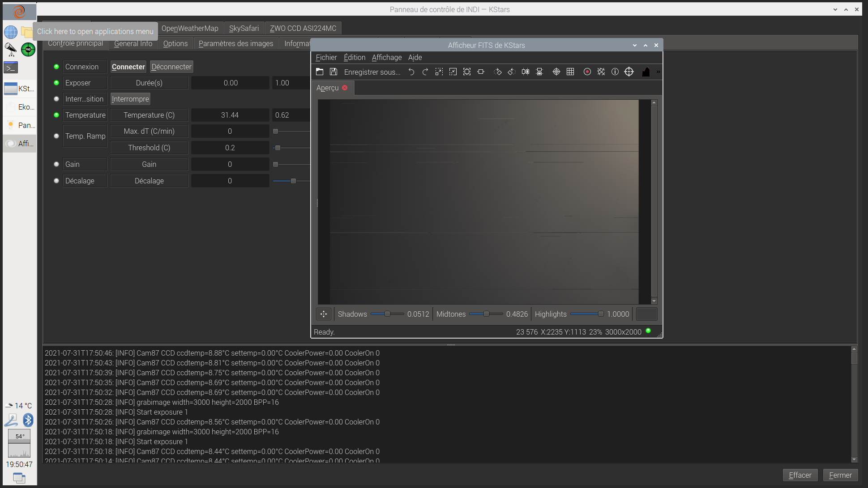
Task: Expand the hidden toolbar items chevron
Action: click(x=658, y=72)
